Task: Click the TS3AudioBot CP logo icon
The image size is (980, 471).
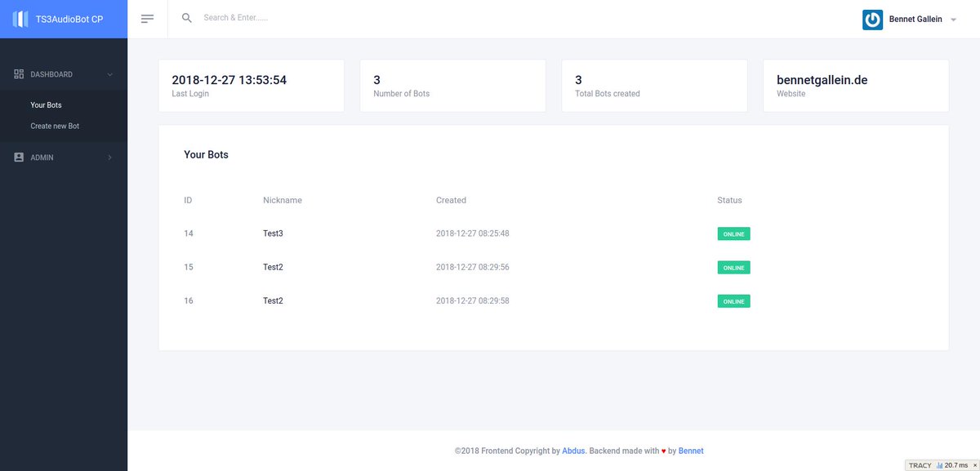Action: coord(20,19)
